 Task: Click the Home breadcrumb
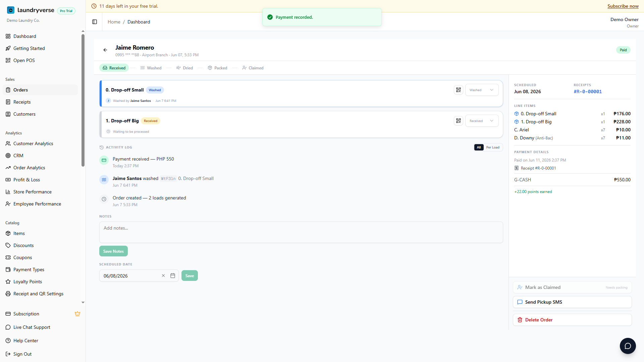coord(114,22)
